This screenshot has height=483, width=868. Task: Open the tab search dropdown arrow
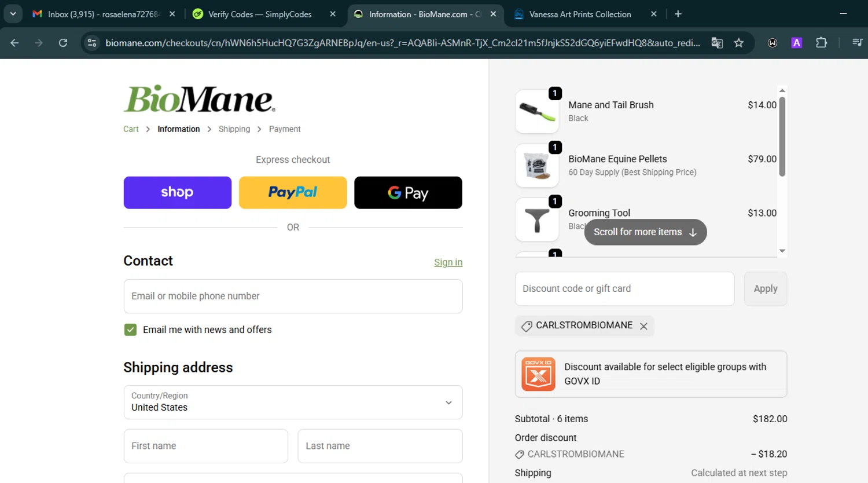[x=13, y=14]
